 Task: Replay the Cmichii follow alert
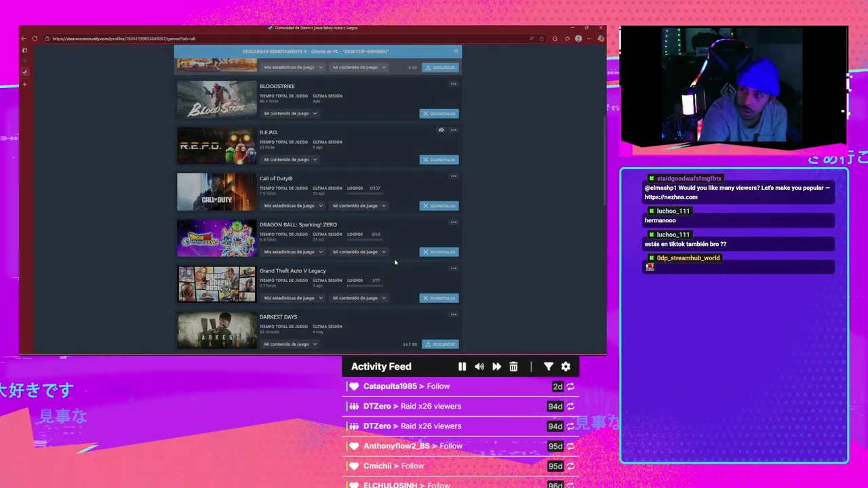(570, 466)
